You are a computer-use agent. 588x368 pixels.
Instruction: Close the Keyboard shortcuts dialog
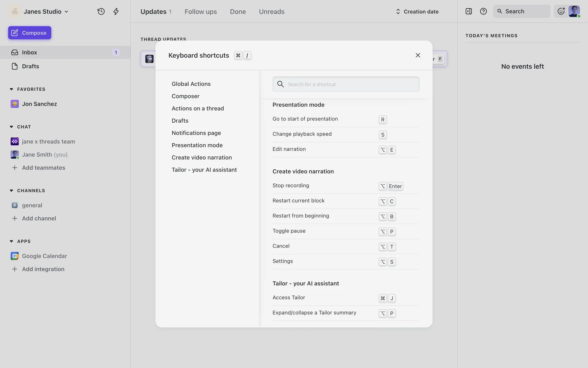pos(418,55)
